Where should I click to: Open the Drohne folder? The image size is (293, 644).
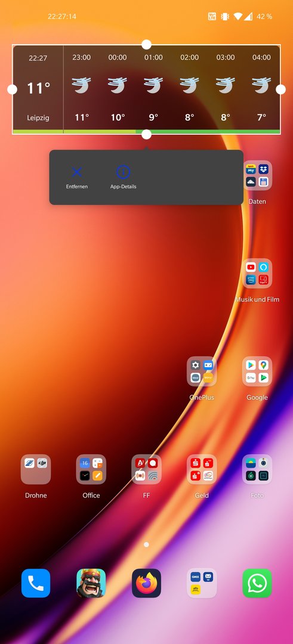click(36, 469)
